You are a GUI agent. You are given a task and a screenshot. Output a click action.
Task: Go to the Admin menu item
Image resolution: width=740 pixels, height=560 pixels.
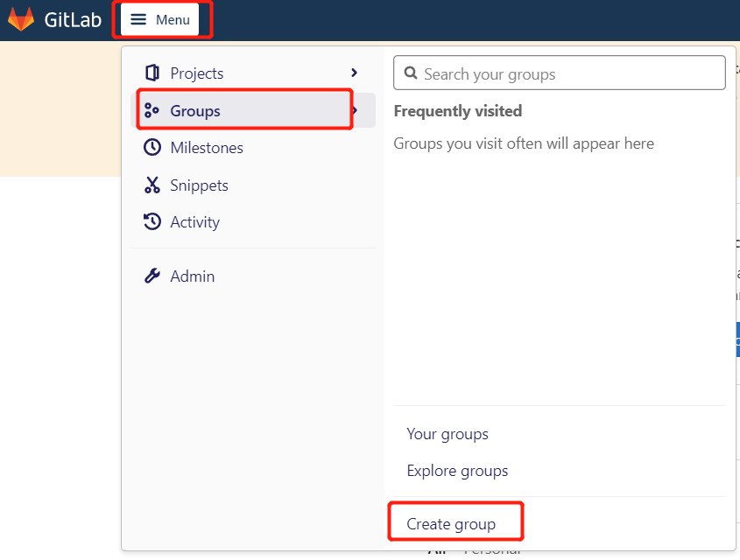click(192, 276)
